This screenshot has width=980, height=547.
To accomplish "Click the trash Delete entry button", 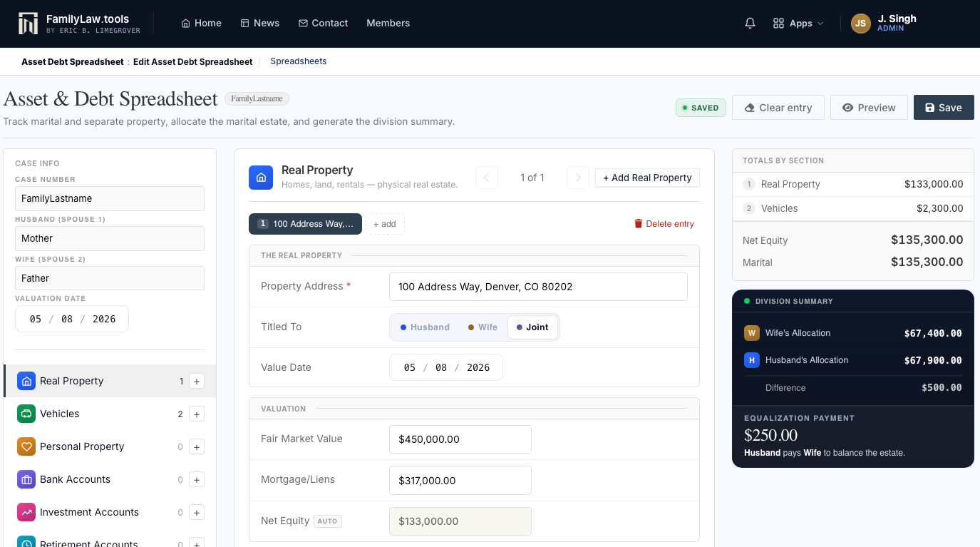I will tap(664, 224).
